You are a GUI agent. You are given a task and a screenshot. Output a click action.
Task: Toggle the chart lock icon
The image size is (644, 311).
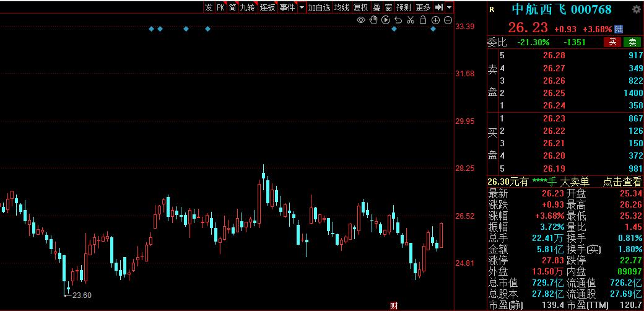[422, 20]
